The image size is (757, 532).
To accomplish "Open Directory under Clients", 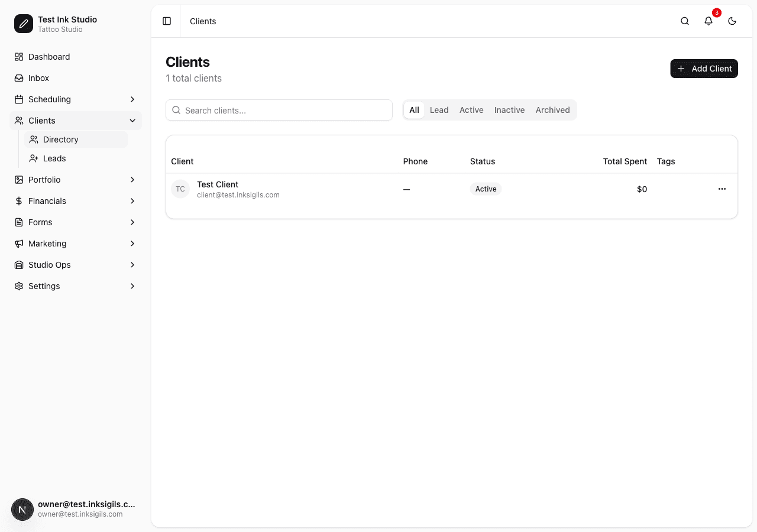I will [x=60, y=139].
